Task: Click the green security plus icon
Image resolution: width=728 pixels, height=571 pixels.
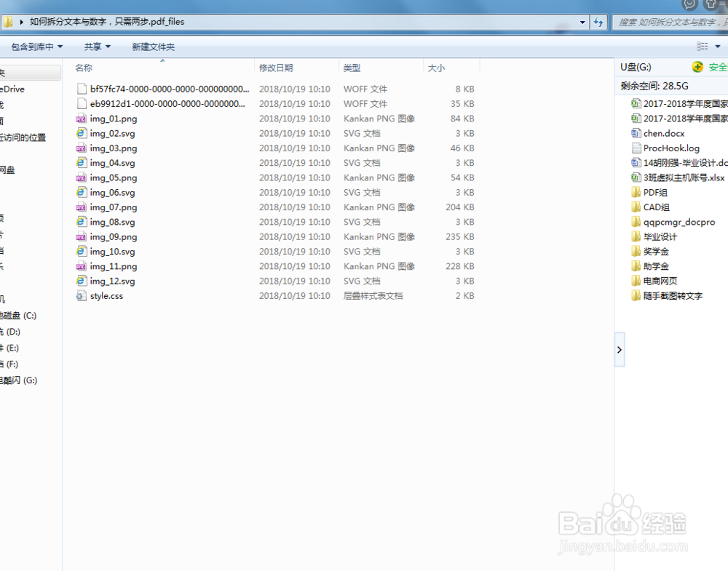Action: pos(697,67)
